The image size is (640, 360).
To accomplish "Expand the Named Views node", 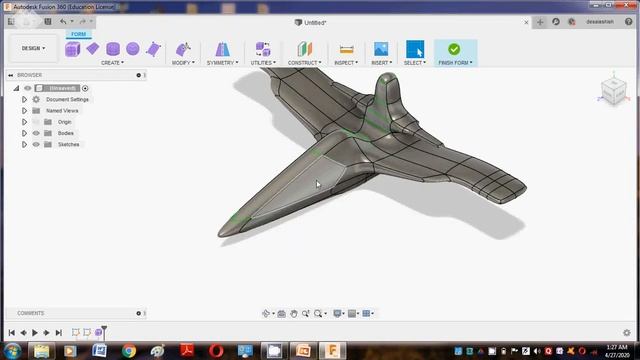I will (x=24, y=111).
